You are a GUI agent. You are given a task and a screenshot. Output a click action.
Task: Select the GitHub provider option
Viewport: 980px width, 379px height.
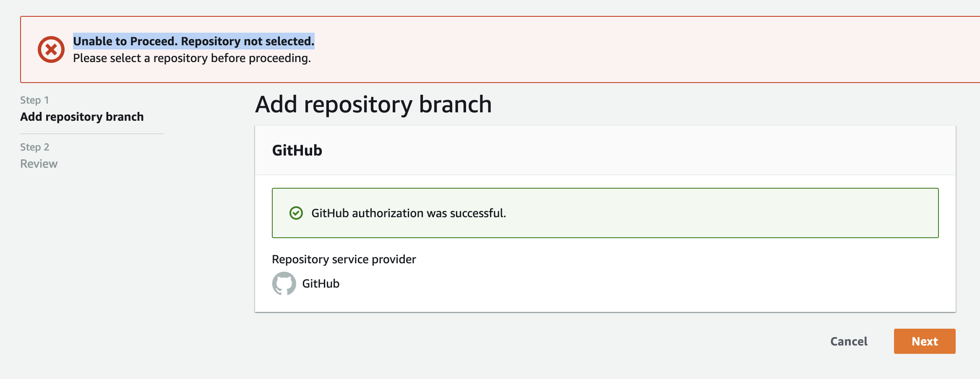[306, 283]
